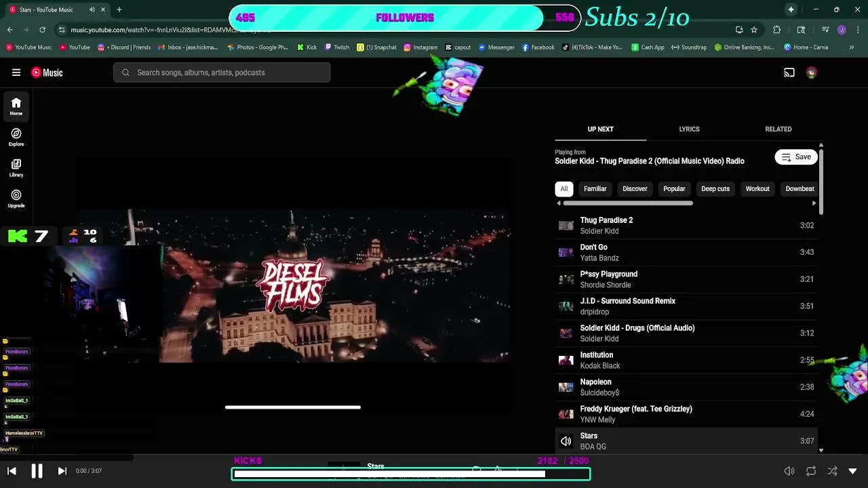Image resolution: width=868 pixels, height=488 pixels.
Task: Select the Familiar filter chip
Action: pos(595,188)
